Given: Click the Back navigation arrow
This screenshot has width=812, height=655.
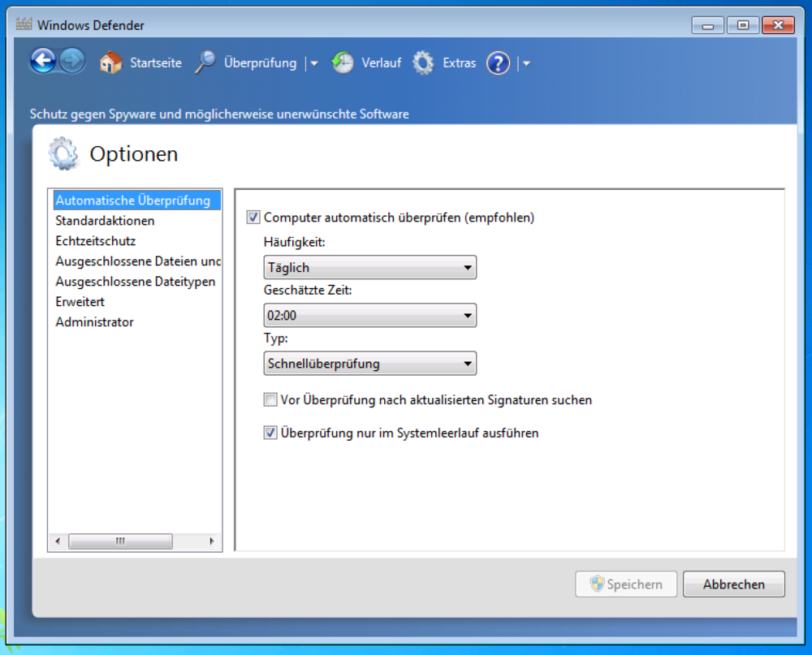Looking at the screenshot, I should tap(42, 61).
